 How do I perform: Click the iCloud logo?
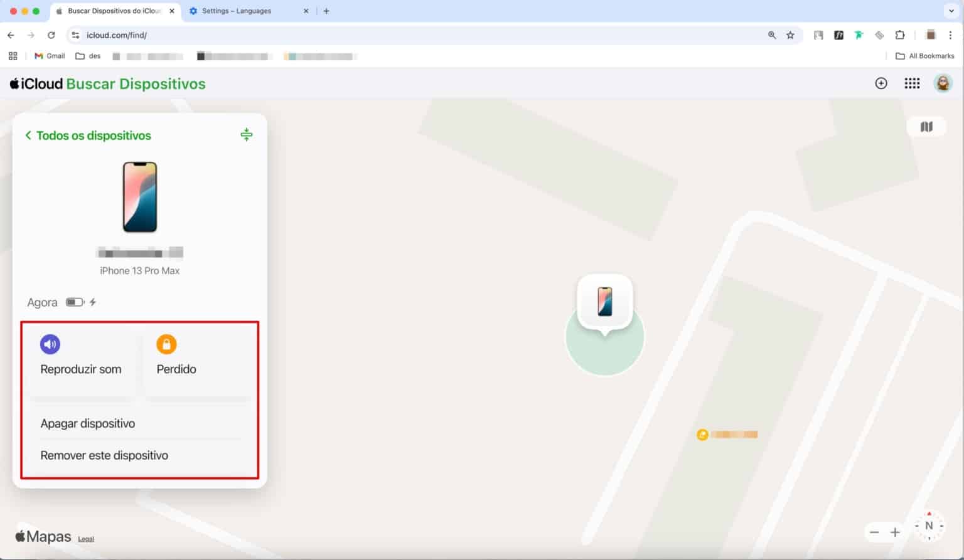(x=36, y=83)
